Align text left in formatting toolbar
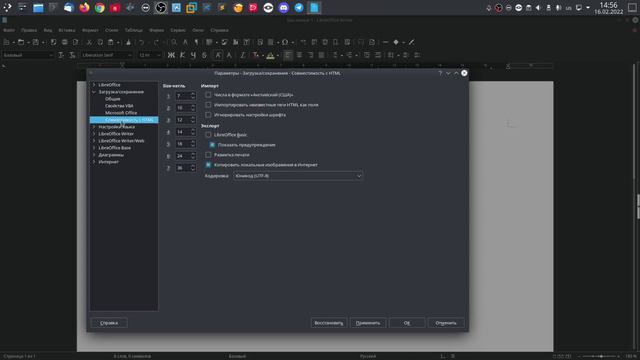 [x=288, y=55]
